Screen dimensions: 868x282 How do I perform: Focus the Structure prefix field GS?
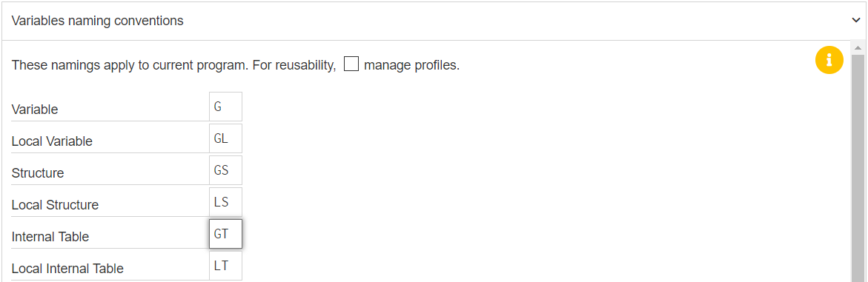point(226,170)
